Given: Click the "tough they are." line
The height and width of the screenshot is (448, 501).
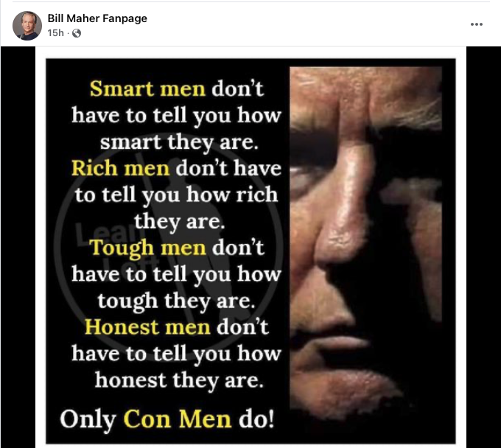Looking at the screenshot, I should tap(177, 301).
